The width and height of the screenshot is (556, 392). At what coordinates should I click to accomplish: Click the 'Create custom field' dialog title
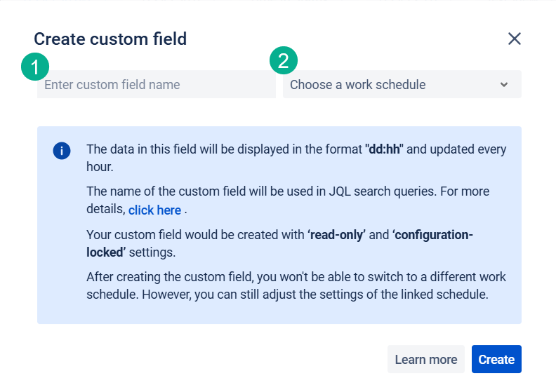110,39
